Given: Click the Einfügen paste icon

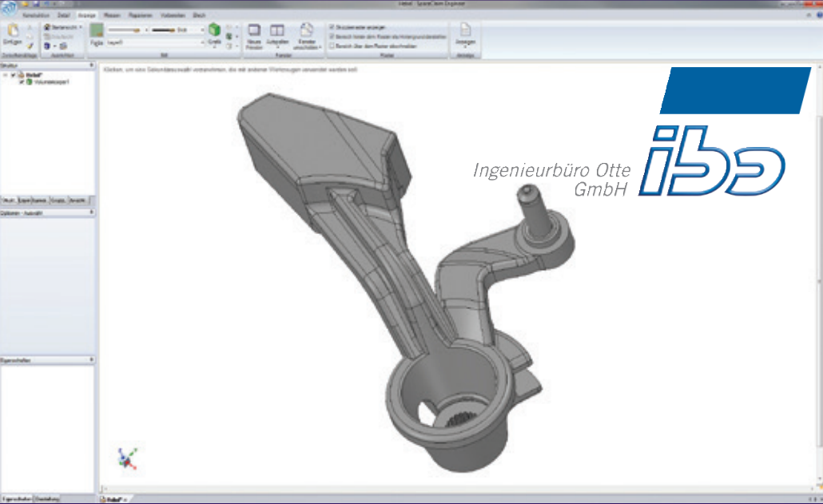Looking at the screenshot, I should 13,32.
